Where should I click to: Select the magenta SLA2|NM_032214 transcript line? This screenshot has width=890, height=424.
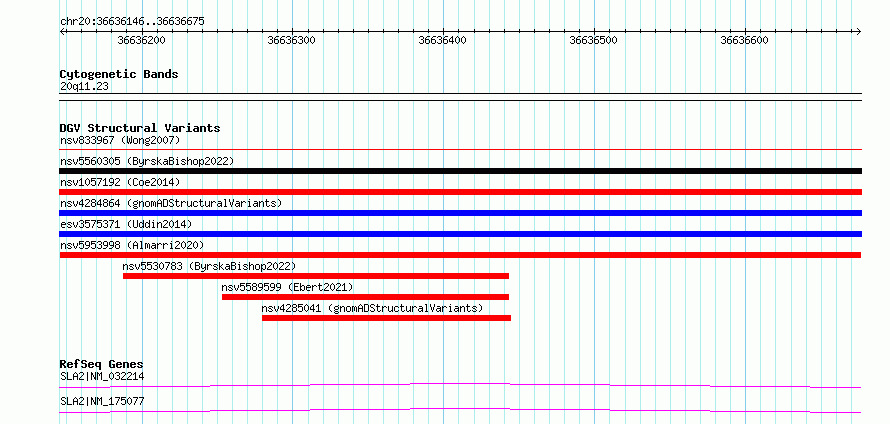point(460,386)
